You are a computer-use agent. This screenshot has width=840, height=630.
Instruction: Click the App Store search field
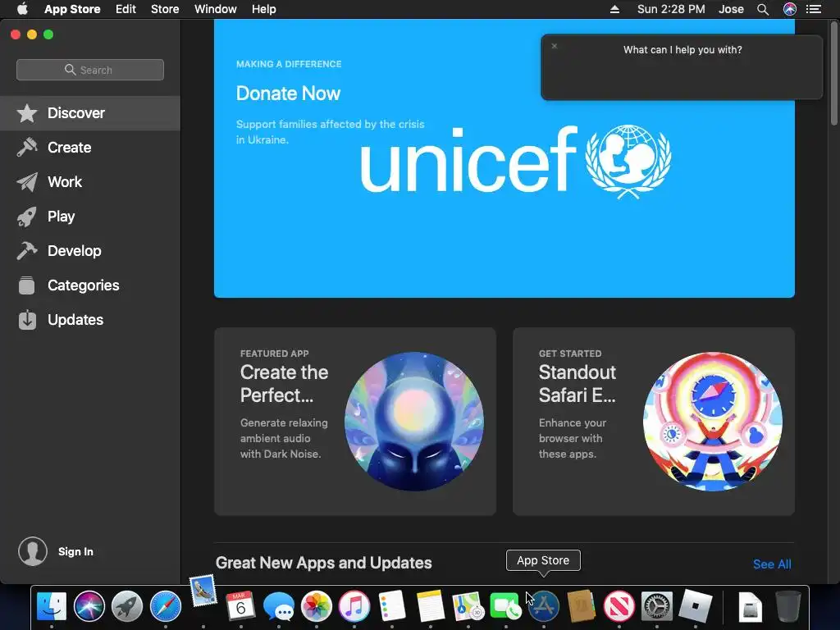click(x=90, y=70)
